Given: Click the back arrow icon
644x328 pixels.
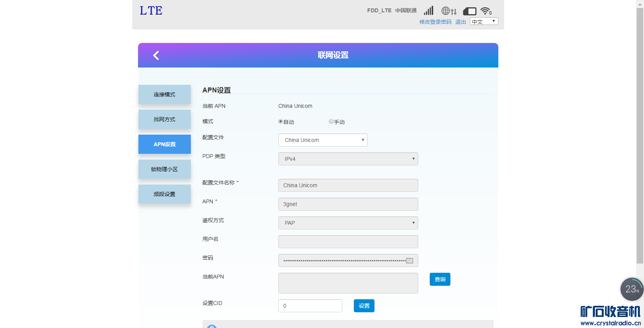Looking at the screenshot, I should pyautogui.click(x=156, y=55).
